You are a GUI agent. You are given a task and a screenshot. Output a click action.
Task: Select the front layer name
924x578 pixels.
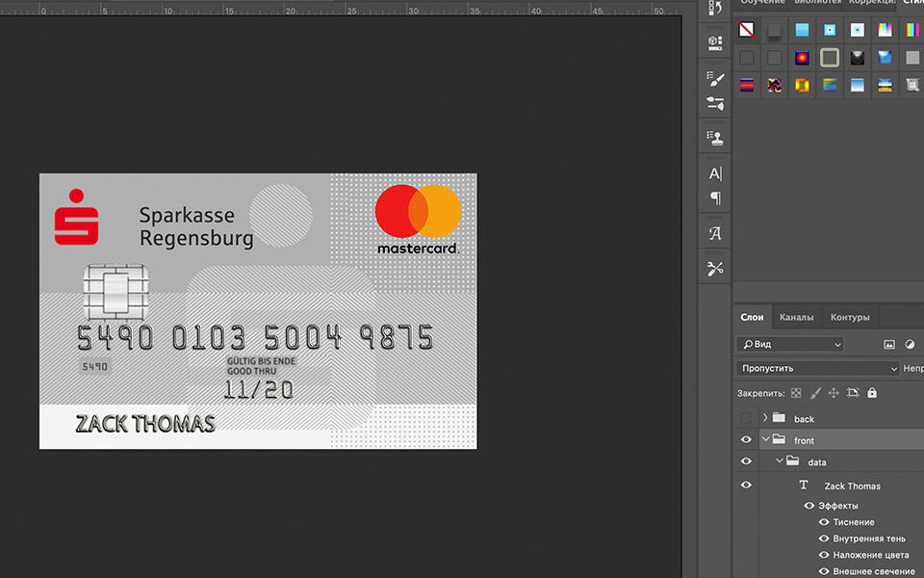point(804,440)
